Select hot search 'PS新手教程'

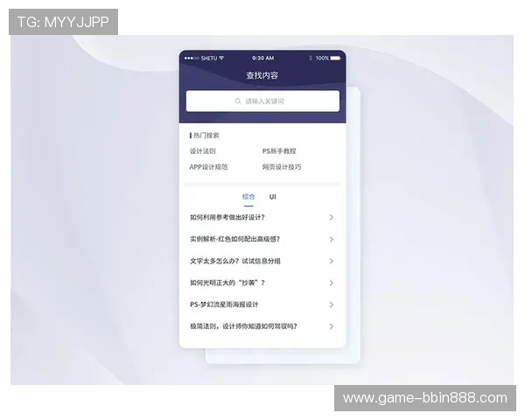coord(279,151)
